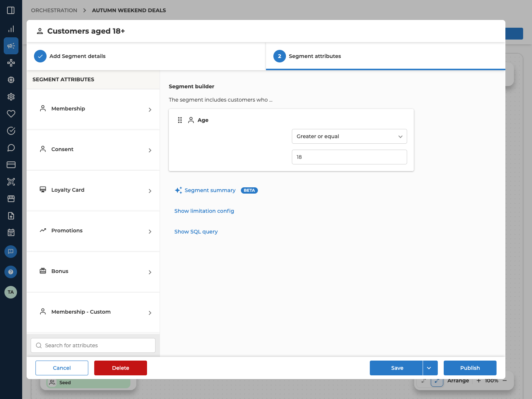This screenshot has height=399, width=532.
Task: Toggle the sidebar panel icon
Action: click(x=11, y=10)
